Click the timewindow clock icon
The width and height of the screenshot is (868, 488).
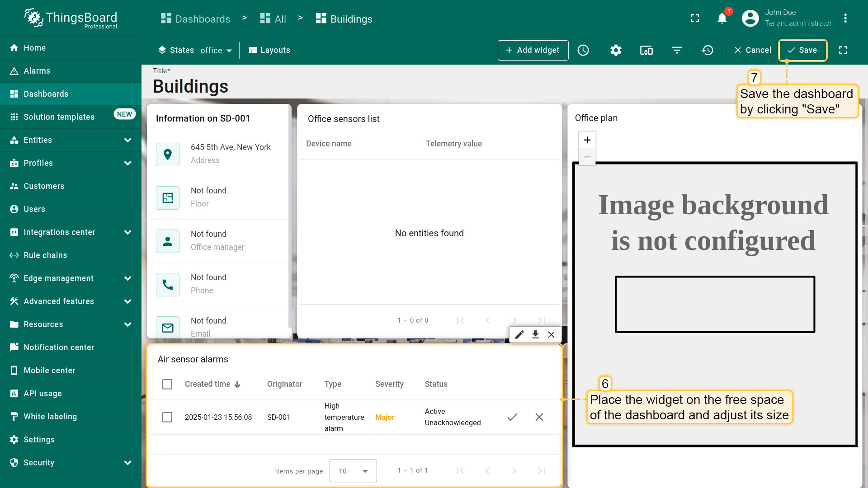point(583,50)
